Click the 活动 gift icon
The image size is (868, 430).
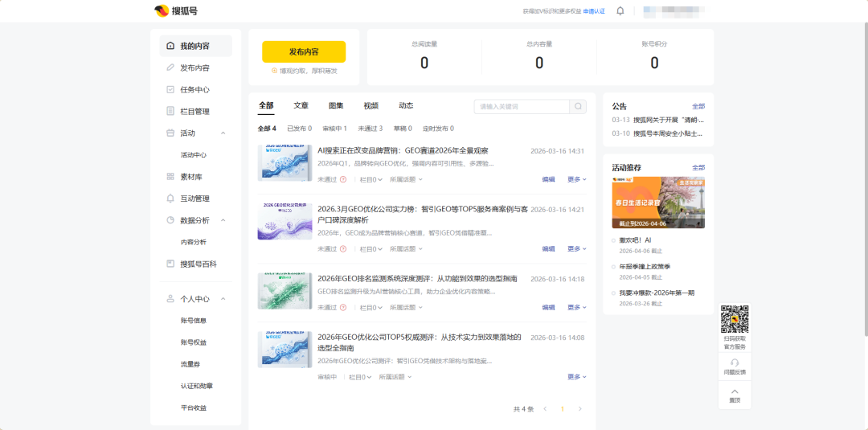pyautogui.click(x=170, y=133)
